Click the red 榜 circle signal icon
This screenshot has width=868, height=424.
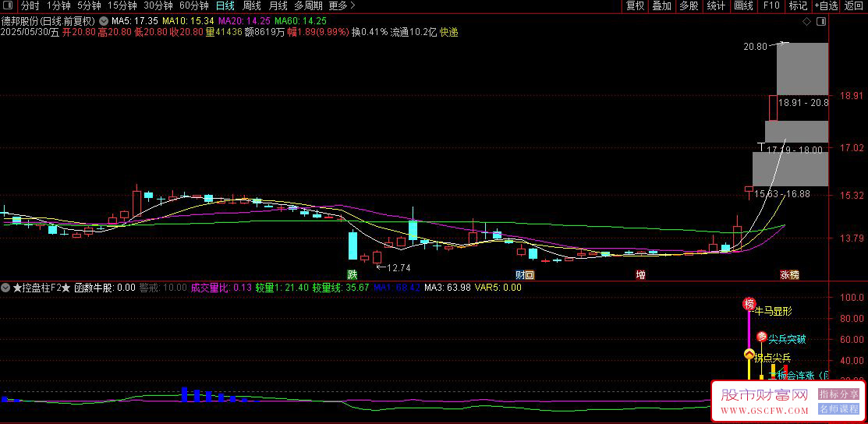pos(749,304)
